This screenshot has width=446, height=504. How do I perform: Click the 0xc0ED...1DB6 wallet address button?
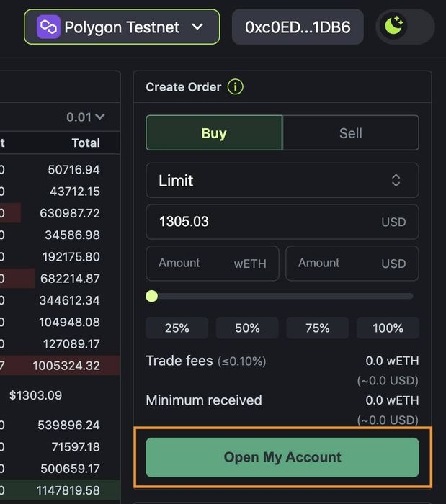tap(298, 27)
